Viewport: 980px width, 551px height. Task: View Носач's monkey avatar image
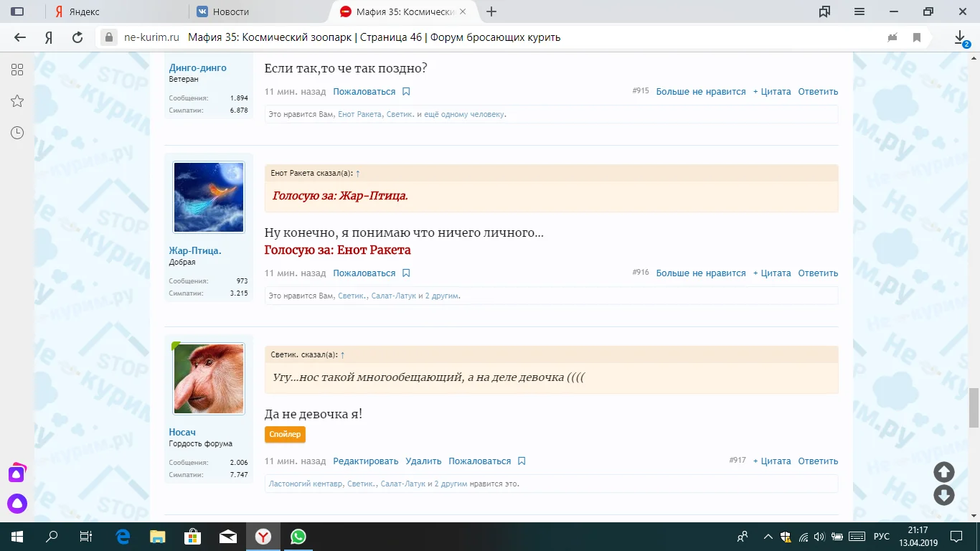[x=209, y=379]
